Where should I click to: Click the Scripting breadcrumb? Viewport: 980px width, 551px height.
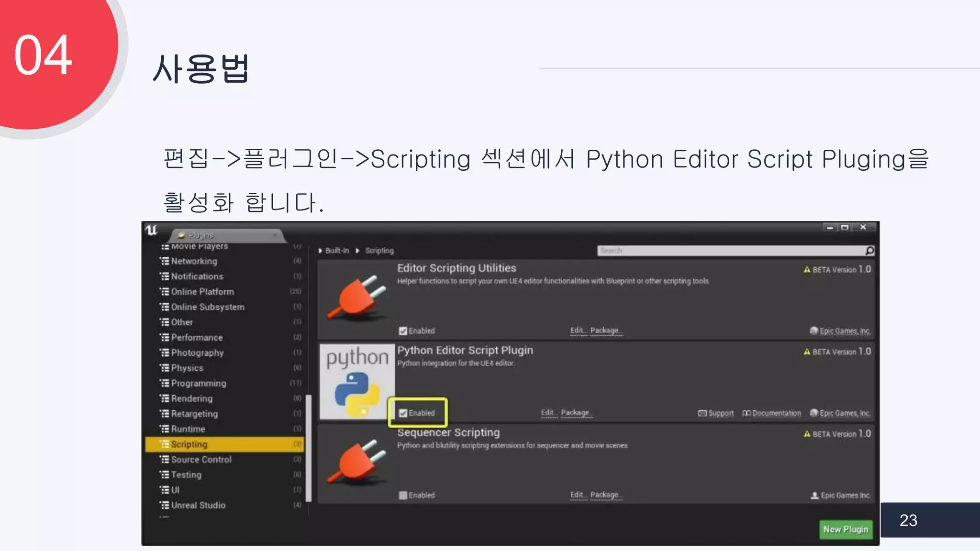point(379,251)
